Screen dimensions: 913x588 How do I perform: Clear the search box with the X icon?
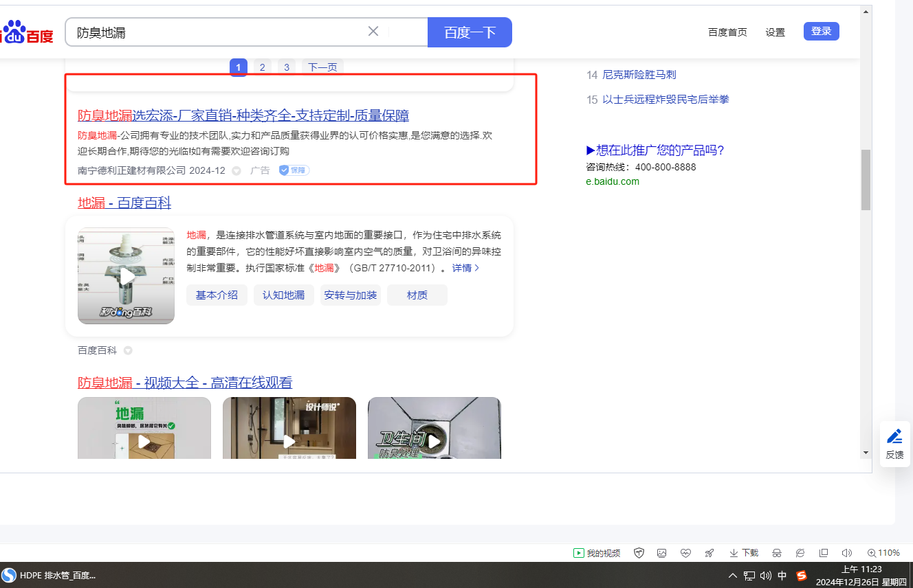[373, 32]
